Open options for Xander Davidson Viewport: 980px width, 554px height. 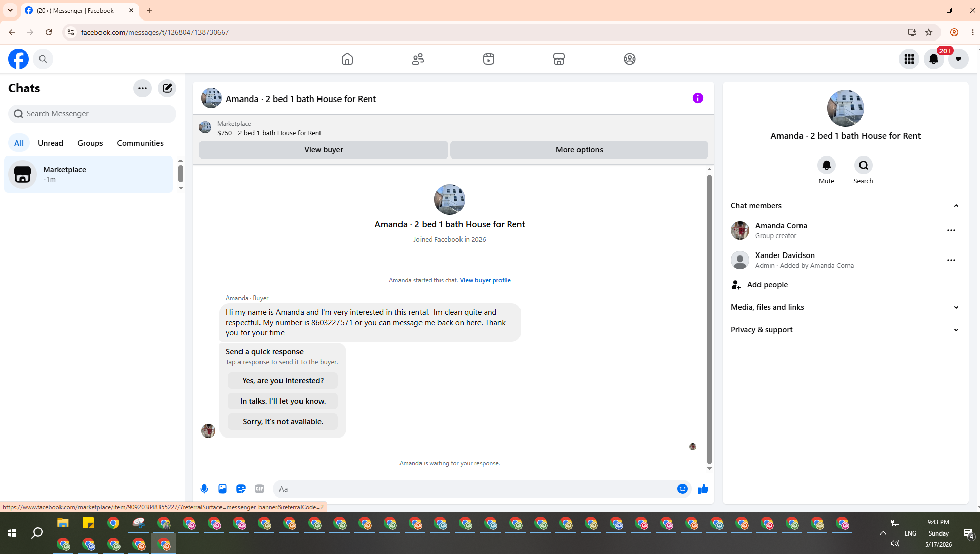951,261
